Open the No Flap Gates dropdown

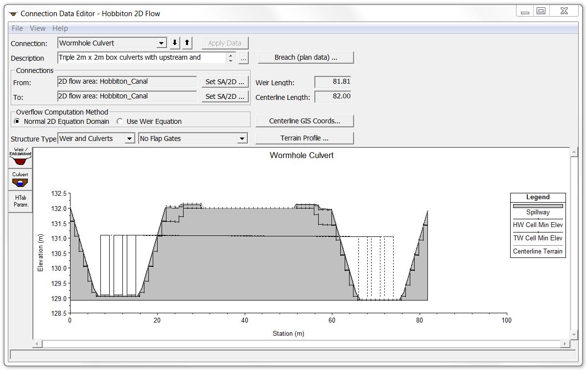[x=242, y=139]
